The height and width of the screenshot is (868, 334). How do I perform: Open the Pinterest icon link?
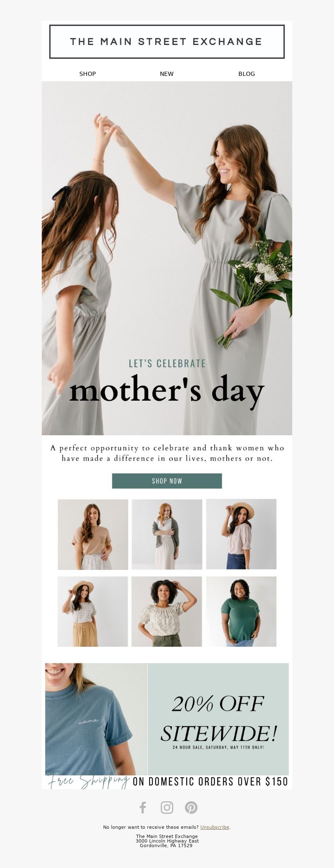[x=191, y=808]
